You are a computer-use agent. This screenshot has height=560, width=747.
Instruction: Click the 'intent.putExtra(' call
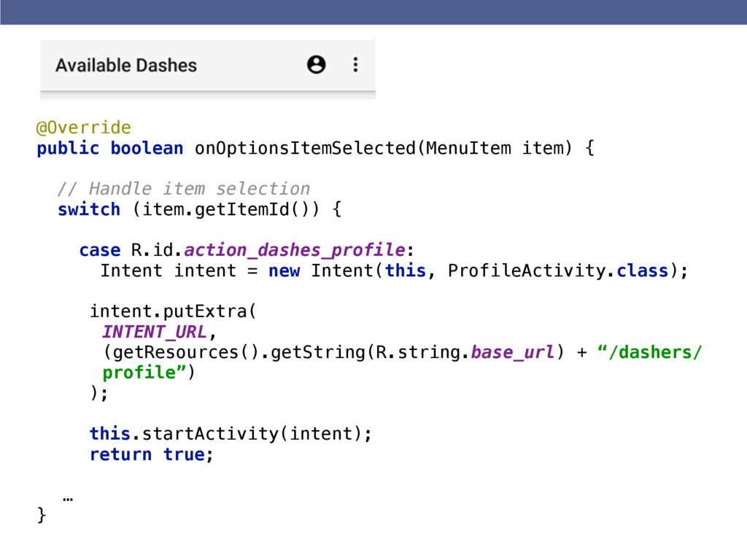pyautogui.click(x=174, y=311)
